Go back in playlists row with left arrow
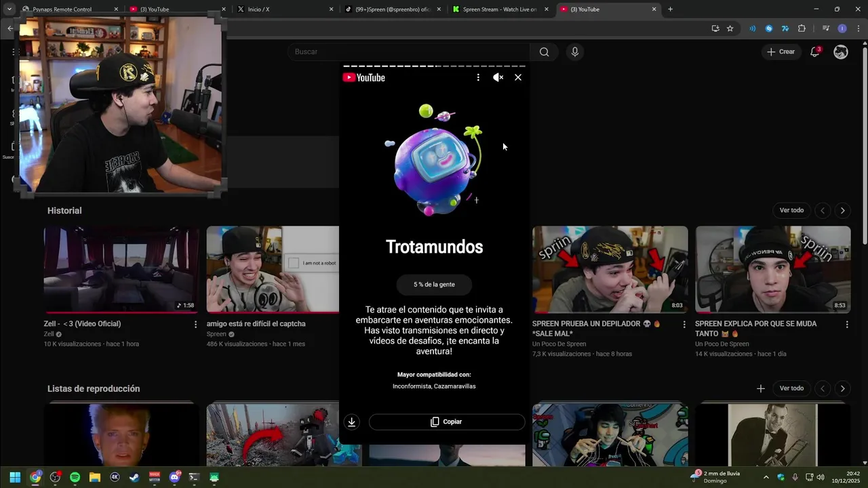868x488 pixels. pos(823,388)
